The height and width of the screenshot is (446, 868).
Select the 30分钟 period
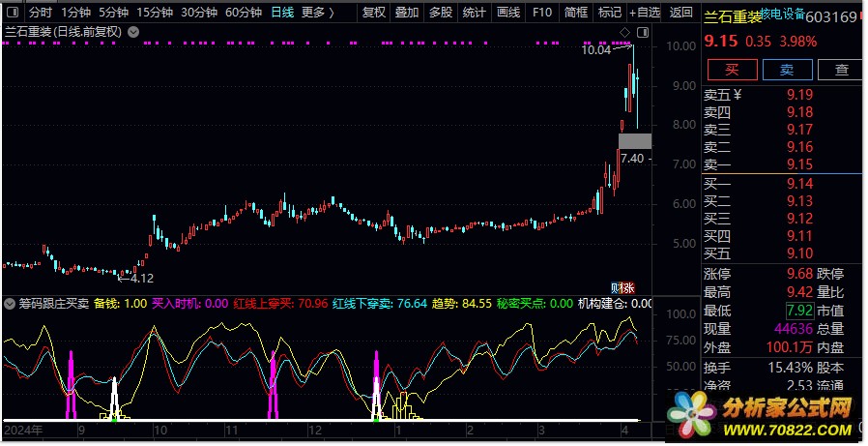199,13
